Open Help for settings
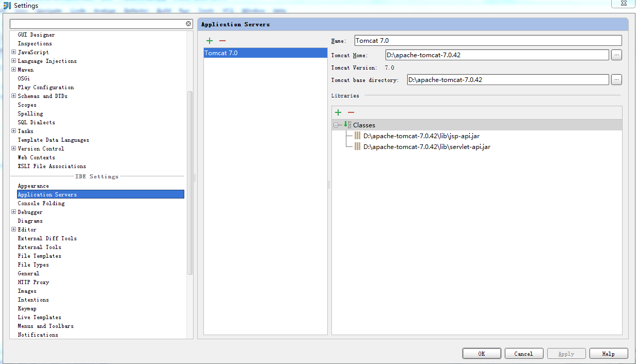Screen dimensions: 636x364 tap(608, 354)
